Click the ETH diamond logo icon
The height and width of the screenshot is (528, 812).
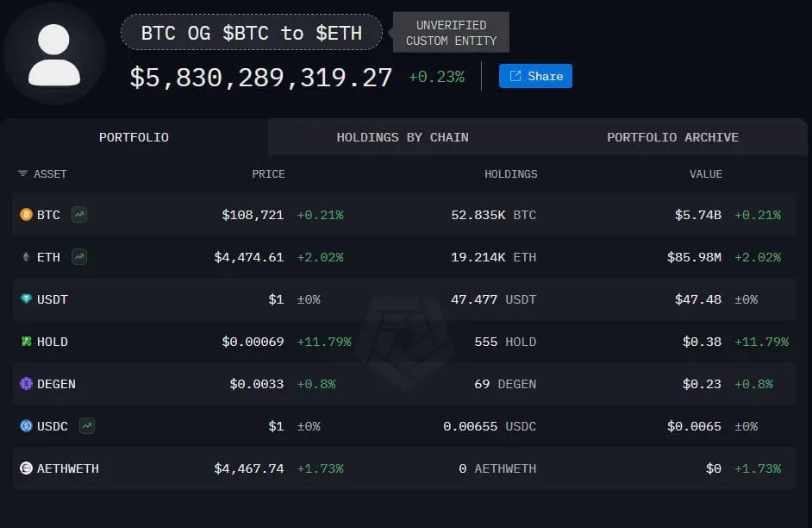(26, 257)
